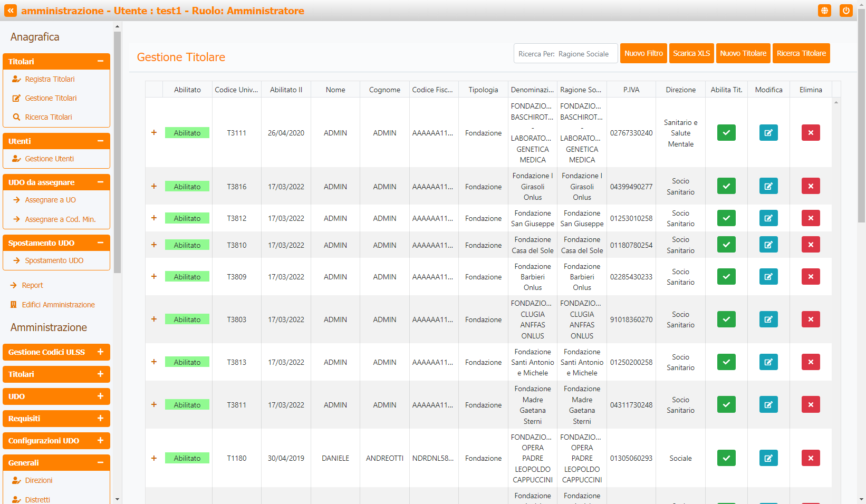Delete Casa del Sole T3810 row
This screenshot has height=504, width=866.
point(811,245)
